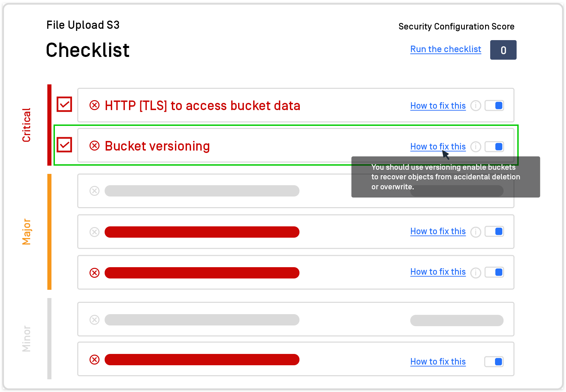Click the dimmed error icon on the first Minor row
This screenshot has width=566, height=392.
(95, 319)
